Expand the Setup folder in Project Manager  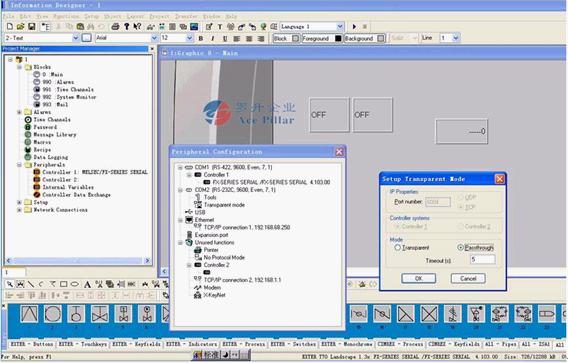(20, 202)
